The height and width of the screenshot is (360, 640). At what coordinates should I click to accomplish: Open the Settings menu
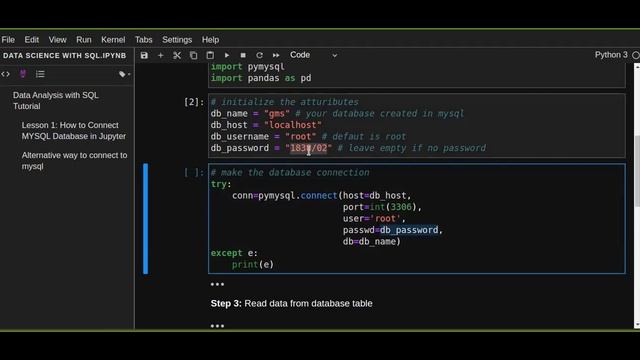click(177, 40)
